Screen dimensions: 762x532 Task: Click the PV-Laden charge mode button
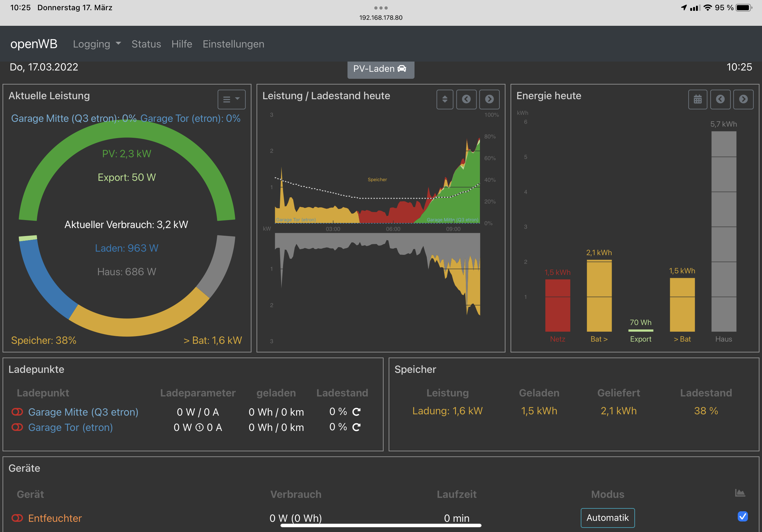pos(380,69)
